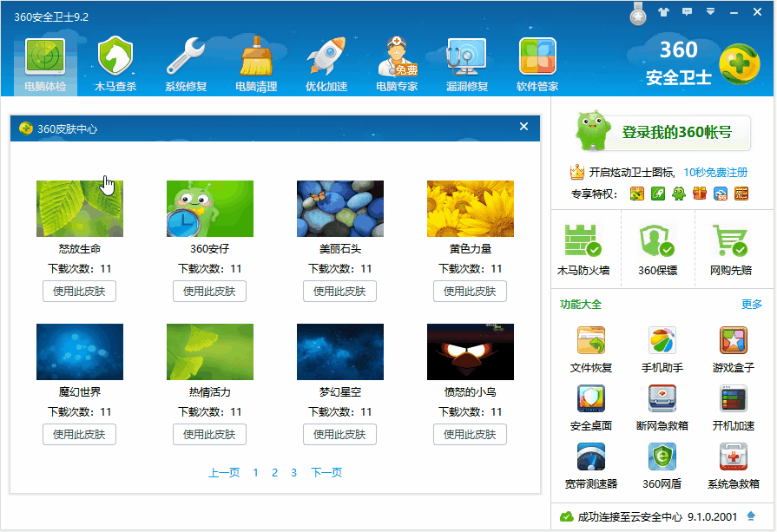777x532 pixels.
Task: Click the green rocket privilege icon
Action: pyautogui.click(x=657, y=194)
